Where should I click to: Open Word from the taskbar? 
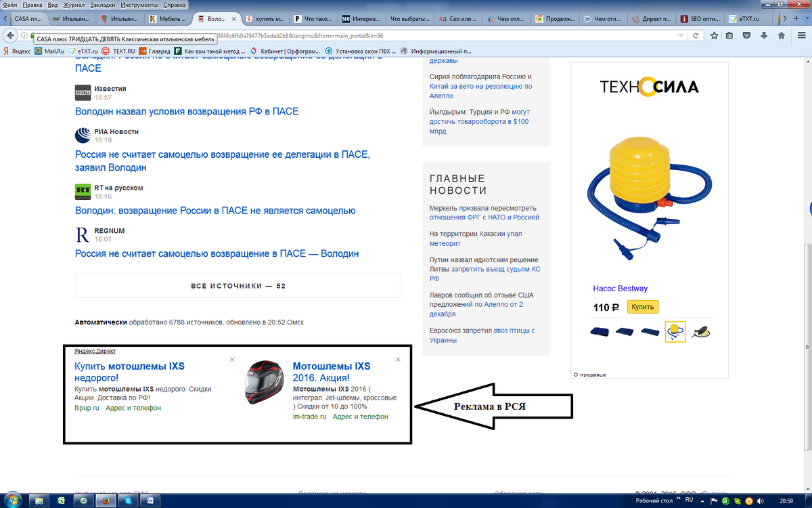coord(150,501)
